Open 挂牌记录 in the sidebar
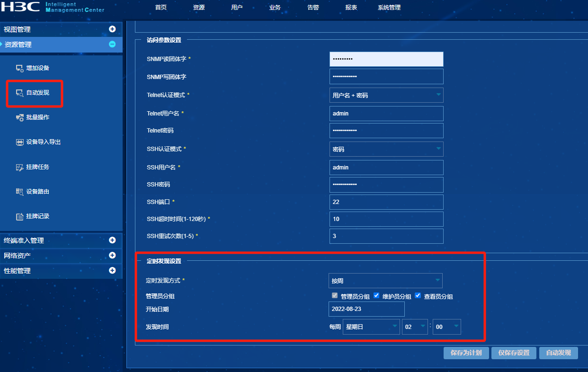This screenshot has height=372, width=588. tap(38, 216)
